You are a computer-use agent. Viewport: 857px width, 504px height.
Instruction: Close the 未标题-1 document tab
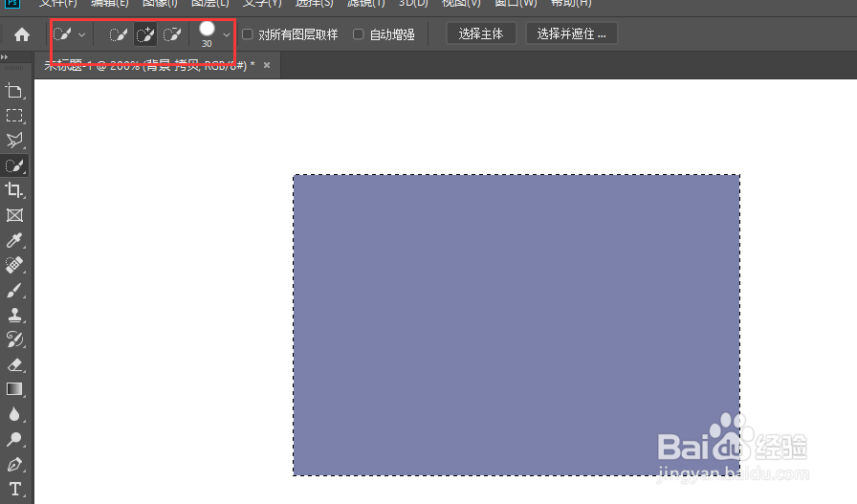click(x=267, y=65)
